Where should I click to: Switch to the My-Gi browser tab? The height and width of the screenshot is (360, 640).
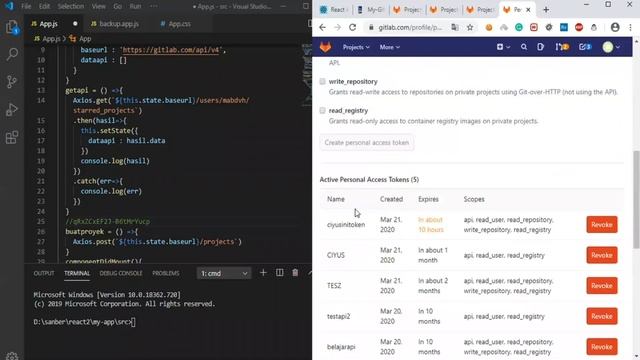(x=371, y=9)
